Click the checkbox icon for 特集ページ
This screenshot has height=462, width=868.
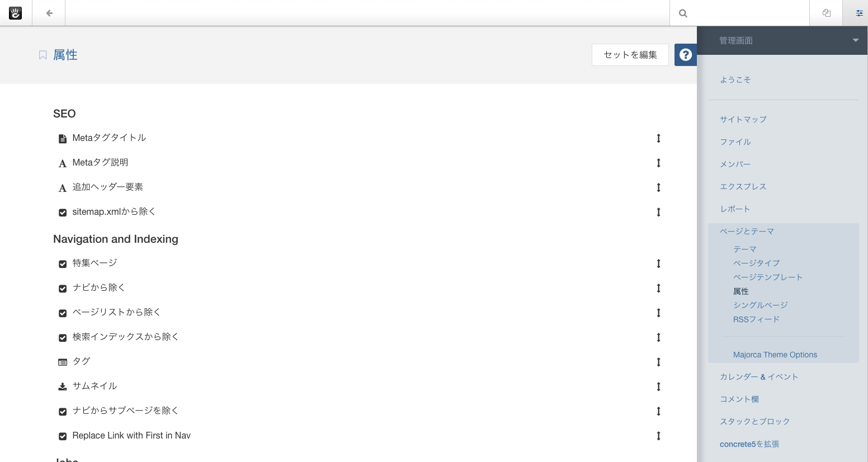(x=63, y=264)
